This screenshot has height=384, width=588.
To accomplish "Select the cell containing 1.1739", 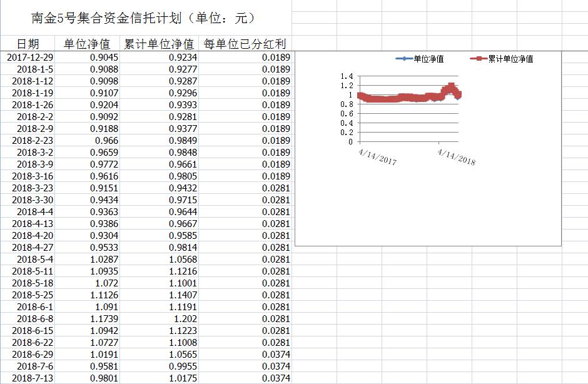I will click(x=97, y=319).
